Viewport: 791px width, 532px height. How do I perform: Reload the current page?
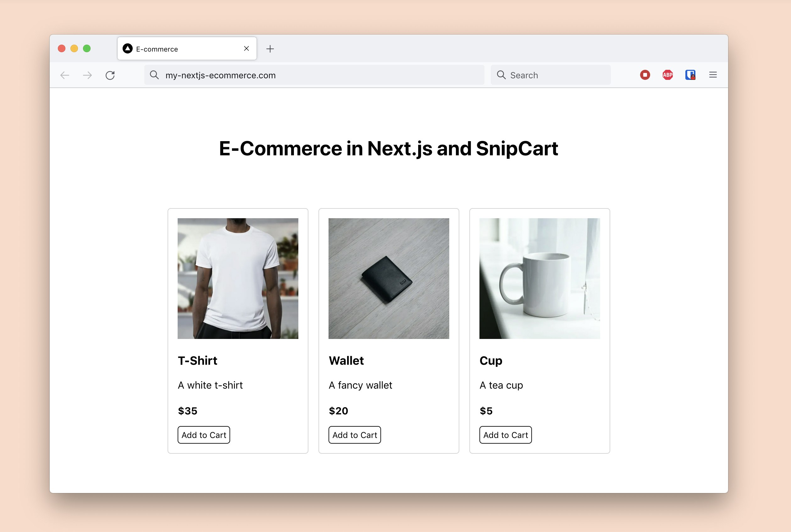point(110,75)
